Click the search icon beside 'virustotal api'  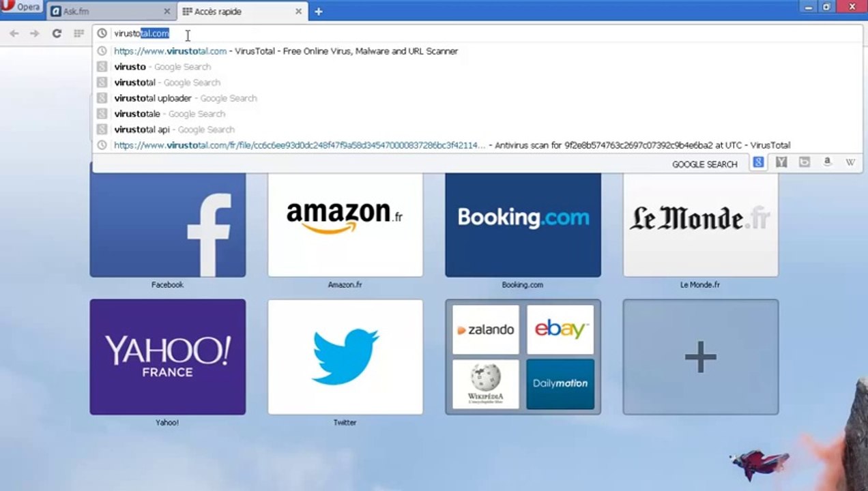(x=102, y=130)
